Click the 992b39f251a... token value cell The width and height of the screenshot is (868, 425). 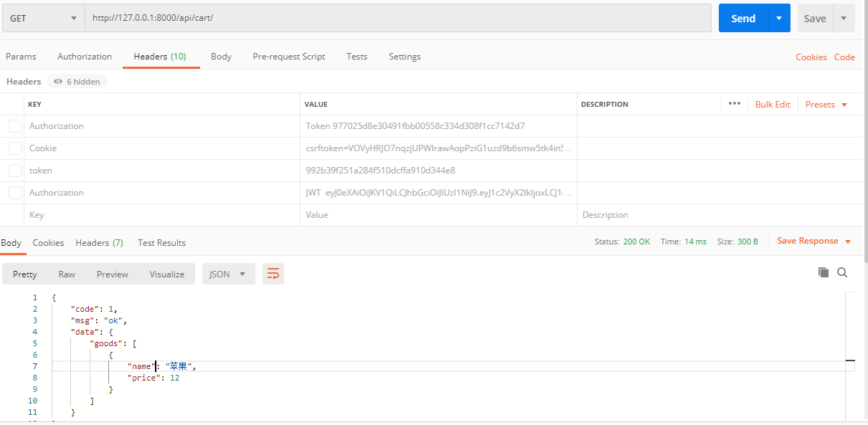click(438, 171)
